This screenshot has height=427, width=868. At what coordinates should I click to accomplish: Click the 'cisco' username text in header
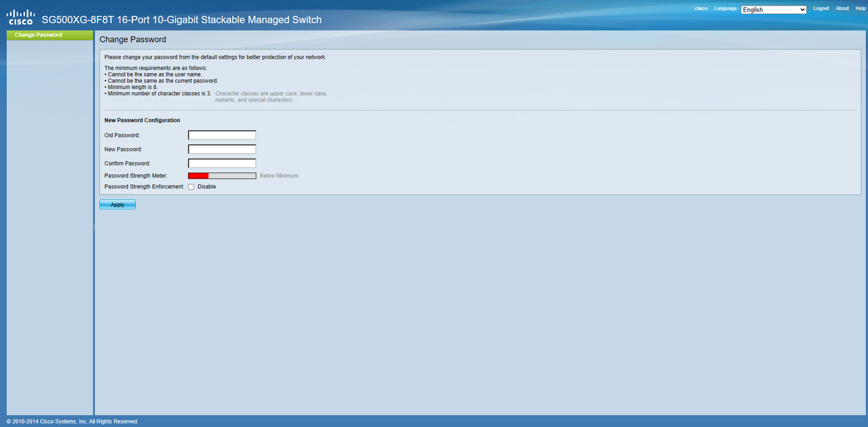coord(701,9)
